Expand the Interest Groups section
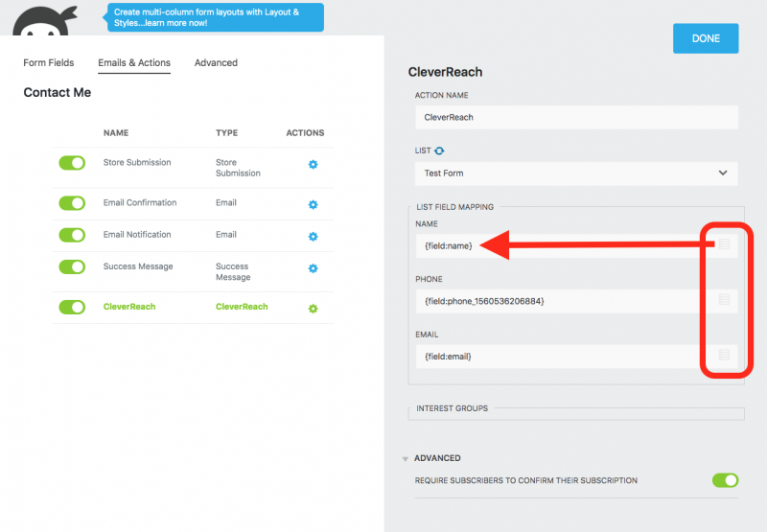 pos(453,408)
